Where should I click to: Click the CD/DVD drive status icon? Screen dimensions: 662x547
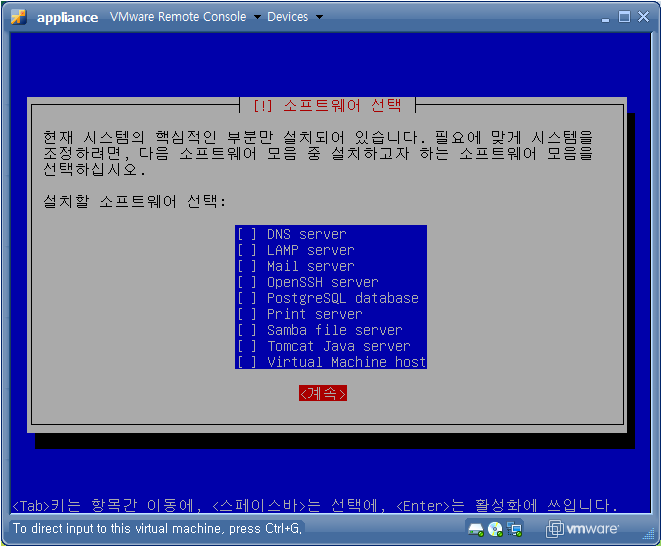495,529
